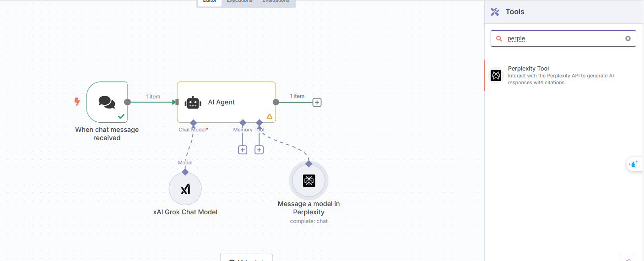Image resolution: width=644 pixels, height=261 pixels.
Task: Click the AI Agent warning triangle
Action: 270,116
